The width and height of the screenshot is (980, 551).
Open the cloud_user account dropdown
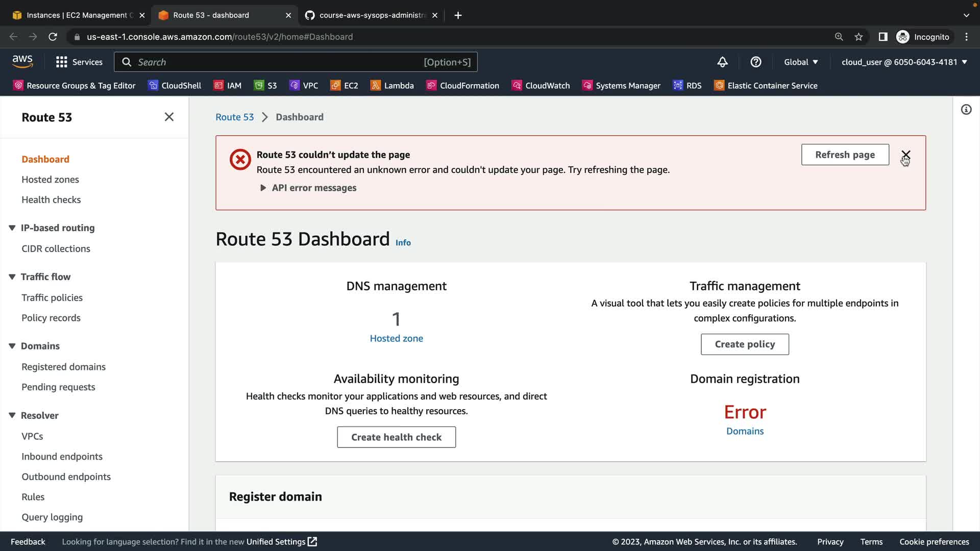click(904, 62)
